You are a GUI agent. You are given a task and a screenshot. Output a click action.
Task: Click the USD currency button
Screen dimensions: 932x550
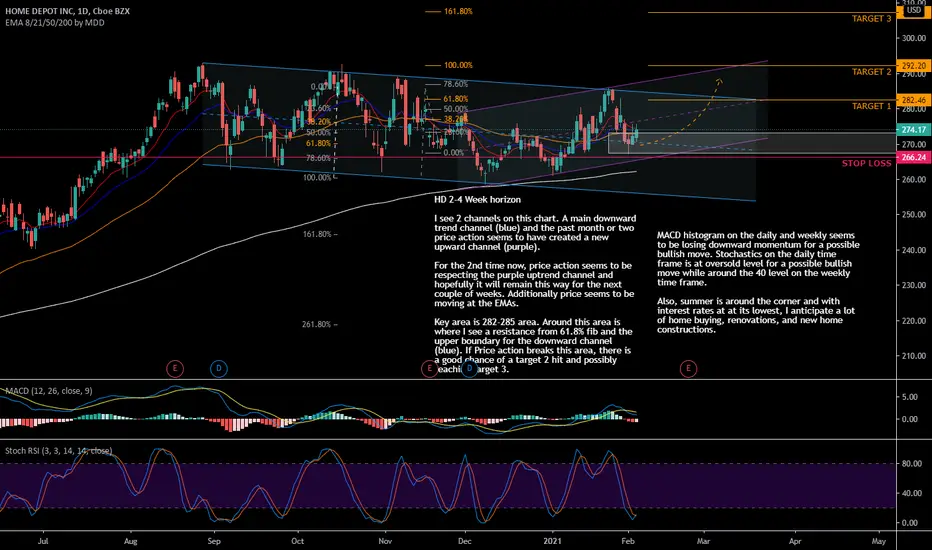click(914, 10)
